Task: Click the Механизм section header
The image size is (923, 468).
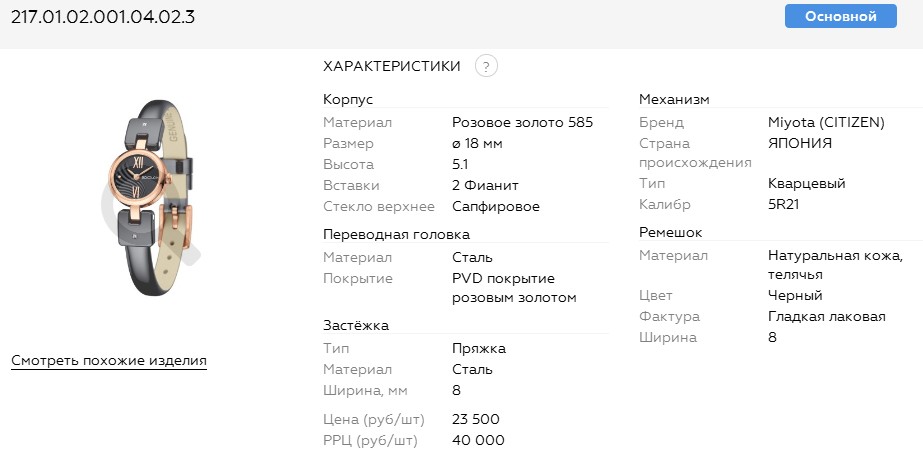Action: tap(674, 100)
